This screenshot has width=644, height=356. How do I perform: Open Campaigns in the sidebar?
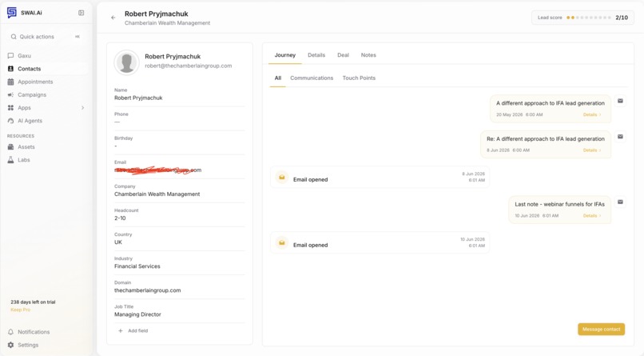[32, 94]
